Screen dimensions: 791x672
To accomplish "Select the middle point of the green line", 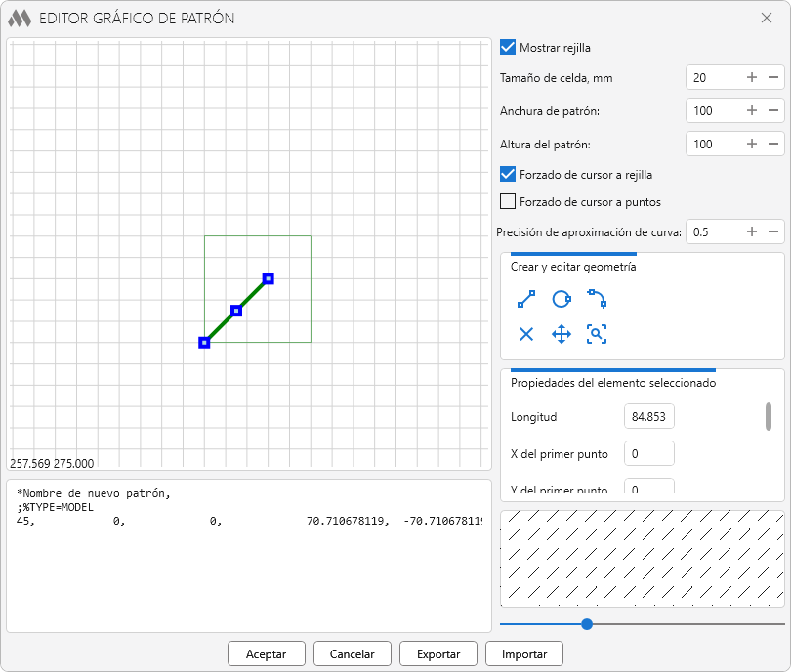I will click(236, 311).
